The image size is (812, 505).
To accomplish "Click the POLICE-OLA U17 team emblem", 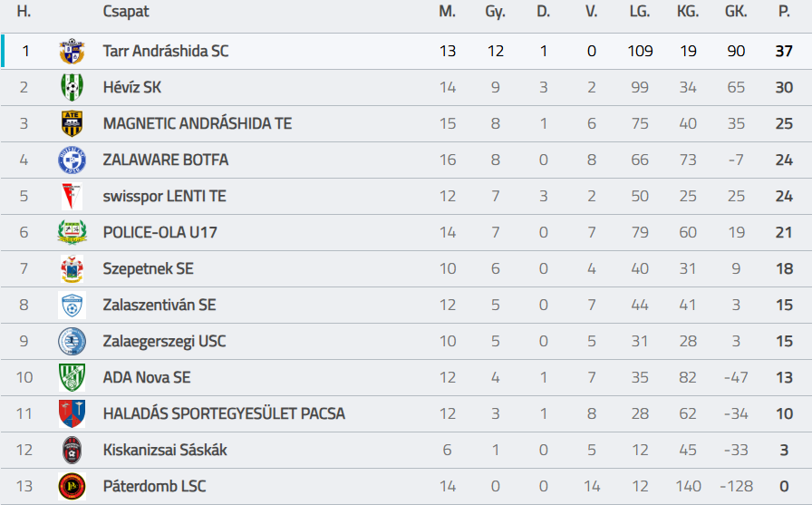I will coord(72,233).
